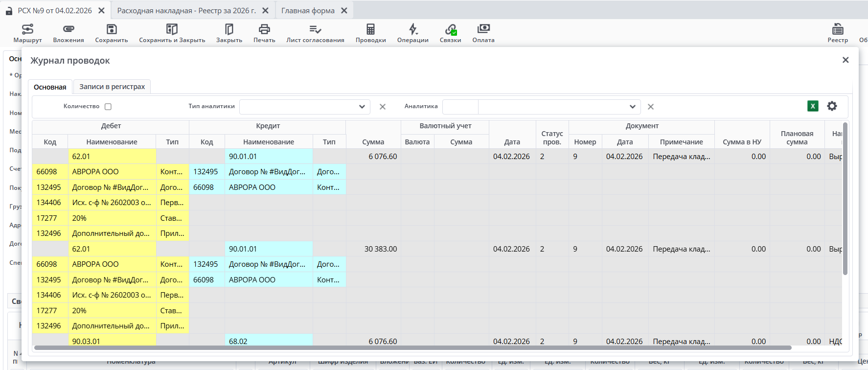868x370 pixels.
Task: Open table settings gear icon
Action: click(x=832, y=106)
